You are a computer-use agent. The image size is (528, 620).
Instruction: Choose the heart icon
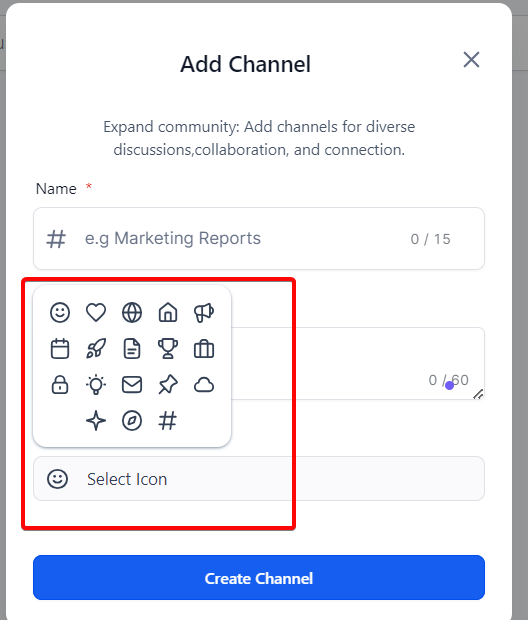96,312
